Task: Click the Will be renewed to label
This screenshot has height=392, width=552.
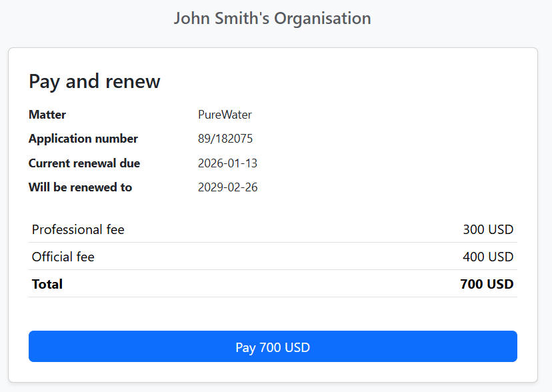Action: (80, 187)
